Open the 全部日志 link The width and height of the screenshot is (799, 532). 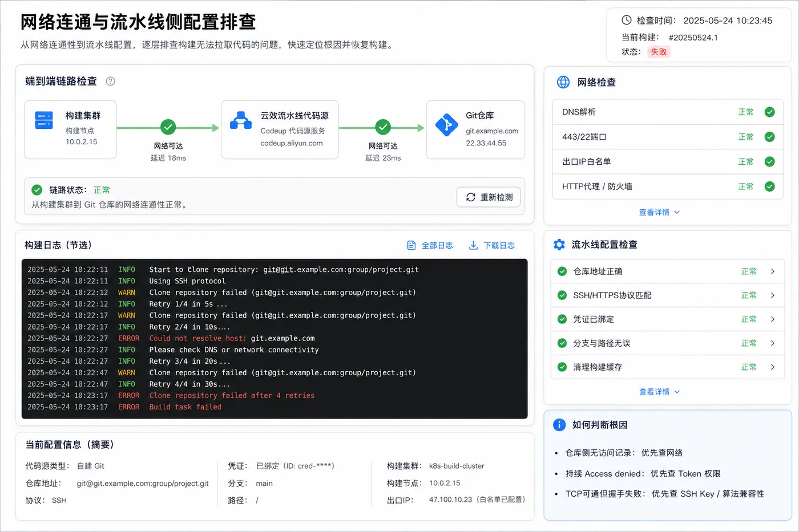430,245
